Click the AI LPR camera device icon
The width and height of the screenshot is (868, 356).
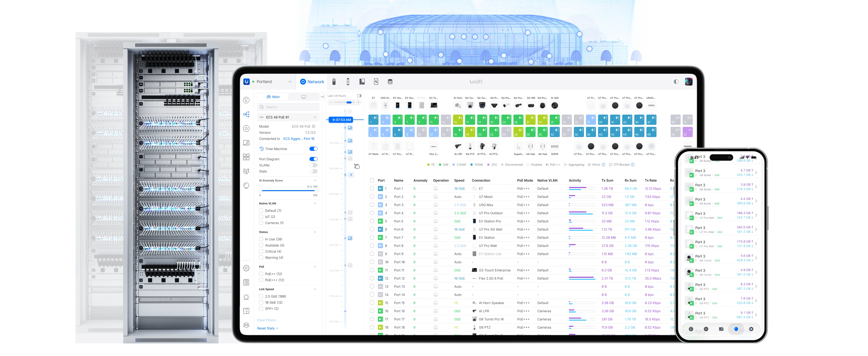[x=458, y=146]
